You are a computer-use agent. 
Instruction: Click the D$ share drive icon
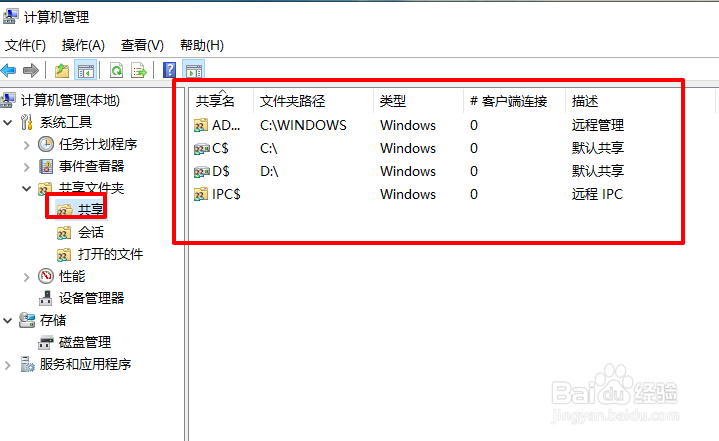pyautogui.click(x=201, y=171)
